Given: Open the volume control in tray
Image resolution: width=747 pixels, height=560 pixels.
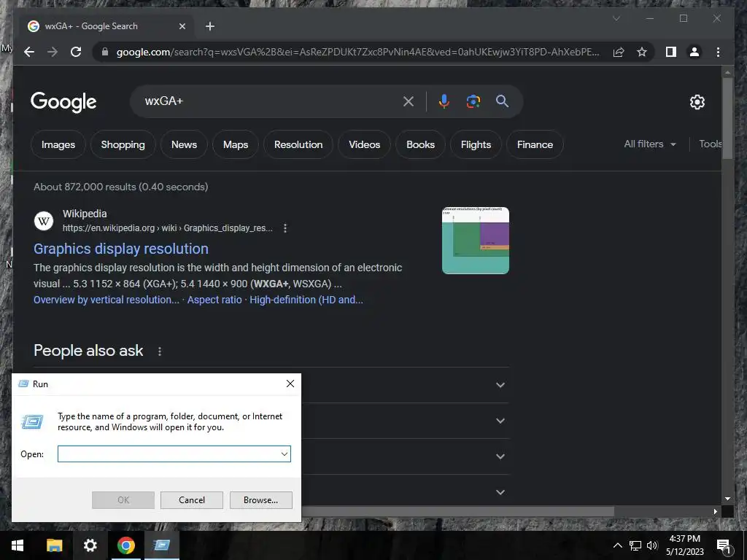Looking at the screenshot, I should point(652,545).
